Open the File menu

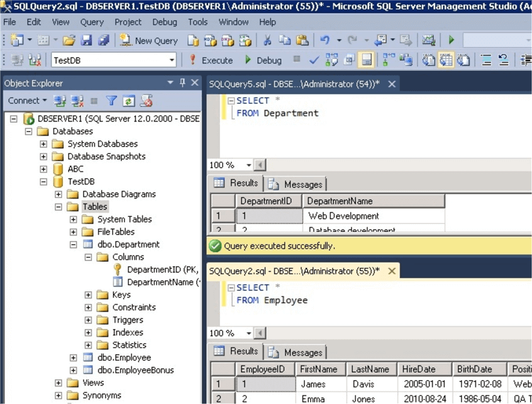pyautogui.click(x=9, y=22)
